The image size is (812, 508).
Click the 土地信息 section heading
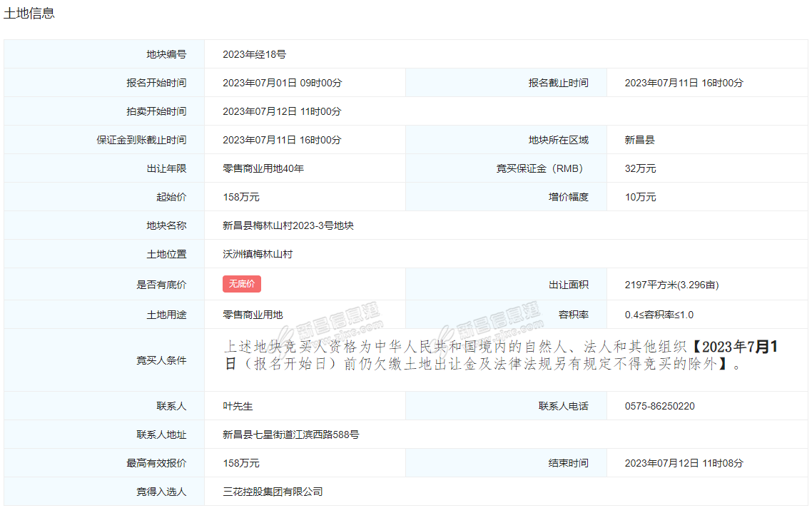click(x=29, y=13)
